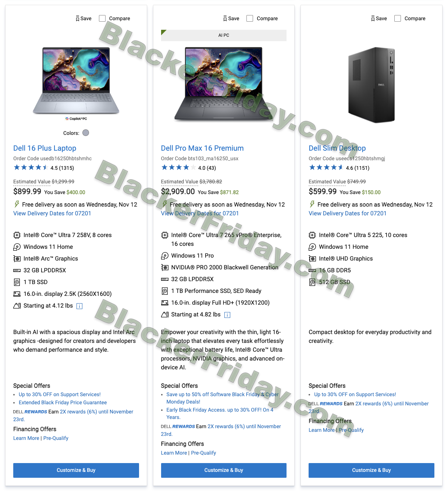Customize & Buy the Dell 16 Plus Laptop
Image resolution: width=448 pixels, height=491 pixels.
click(x=76, y=470)
